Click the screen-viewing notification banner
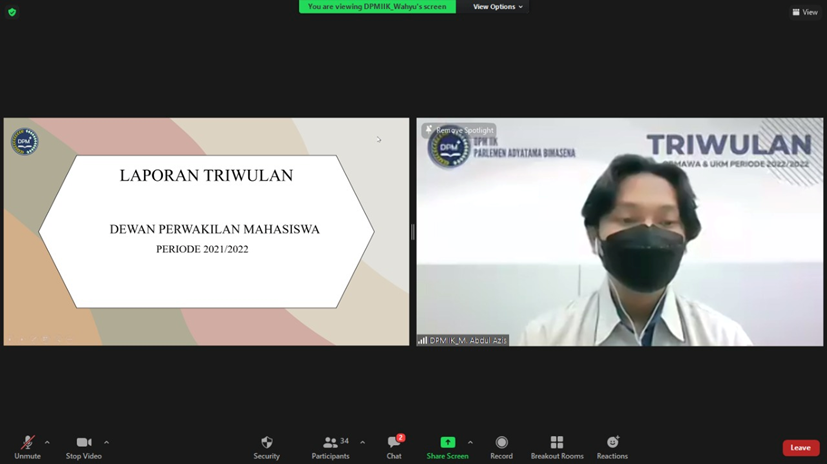The image size is (827, 464). pos(377,7)
